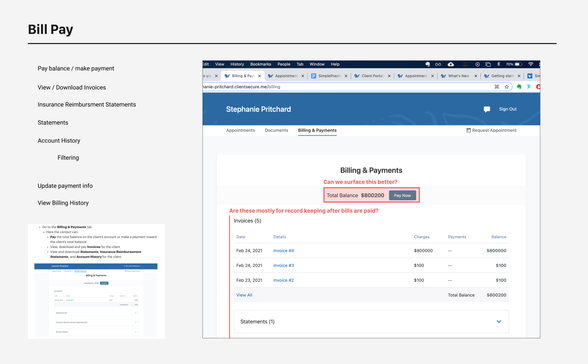Bookmark page with the star icon
The width and height of the screenshot is (588, 364).
[x=506, y=87]
